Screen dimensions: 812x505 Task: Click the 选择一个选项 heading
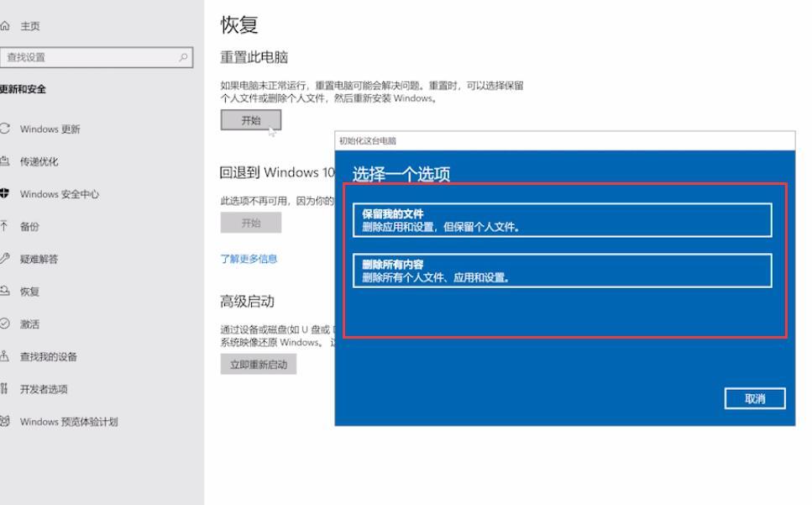(401, 174)
